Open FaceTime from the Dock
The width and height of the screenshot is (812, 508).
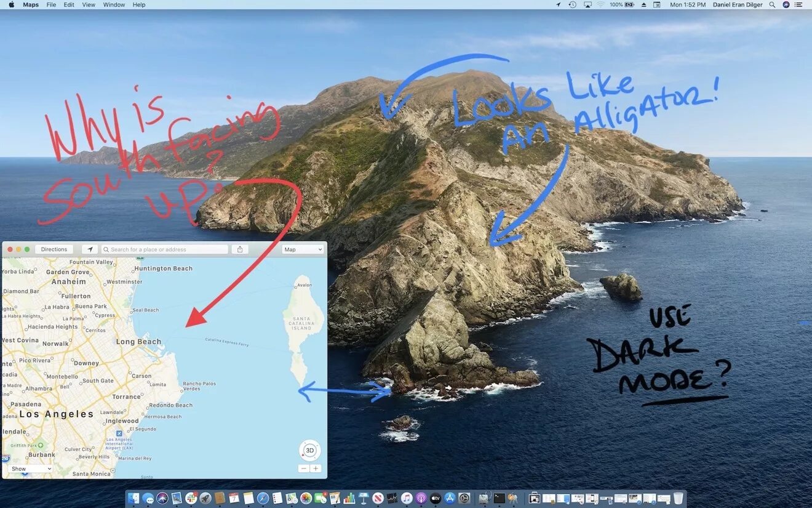tap(320, 498)
